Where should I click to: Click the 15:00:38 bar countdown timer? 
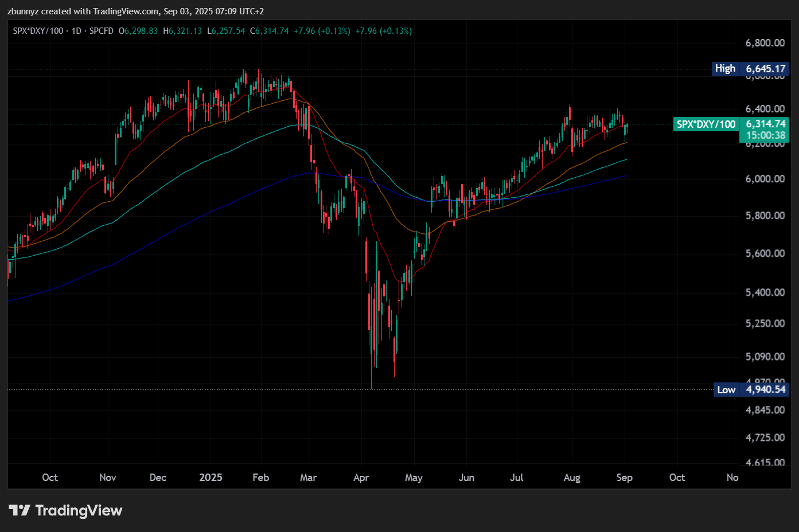click(765, 136)
